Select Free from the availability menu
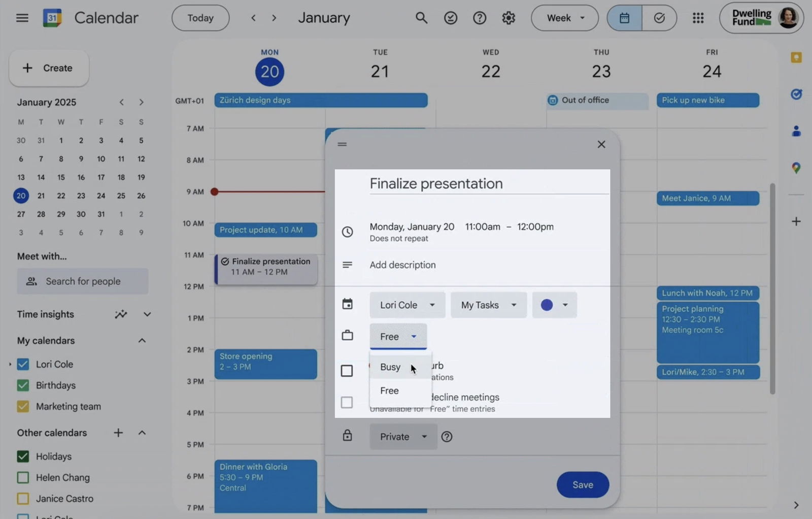 pos(389,391)
